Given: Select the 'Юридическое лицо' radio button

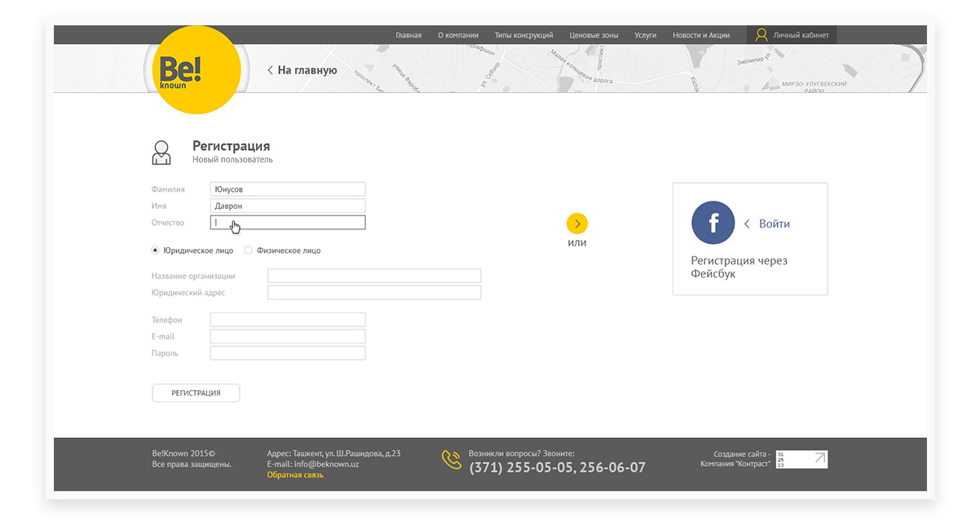Looking at the screenshot, I should (x=156, y=250).
